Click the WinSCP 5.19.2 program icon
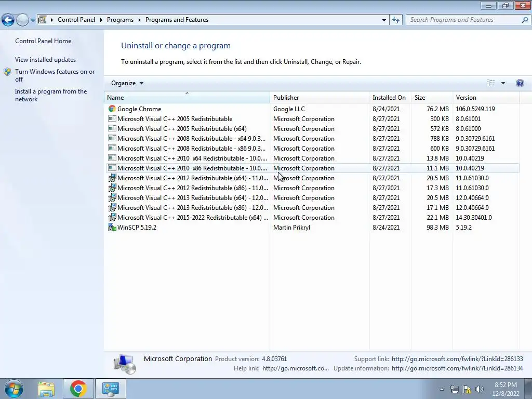Viewport: 532px width, 399px height. pos(112,227)
